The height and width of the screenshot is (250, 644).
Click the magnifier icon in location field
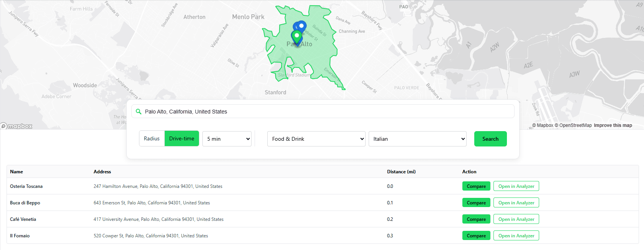[139, 112]
